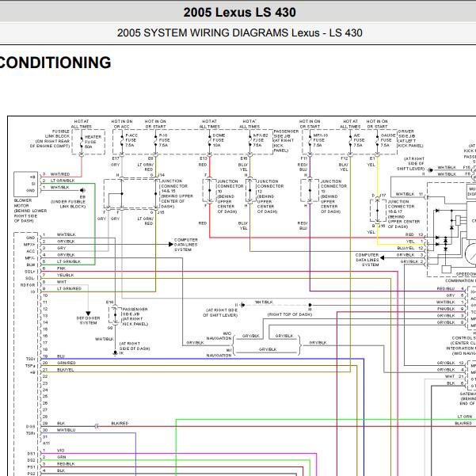This screenshot has width=476, height=476.
Task: Select the E13 connector label
Action: [203, 158]
